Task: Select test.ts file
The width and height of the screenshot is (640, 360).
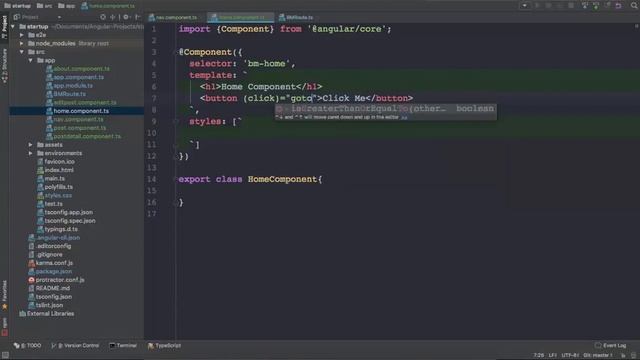Action: [50, 204]
